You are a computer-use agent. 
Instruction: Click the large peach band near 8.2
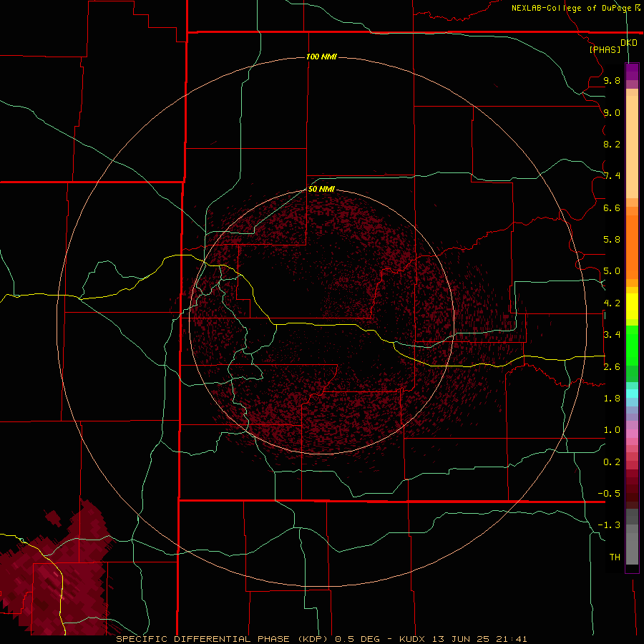(x=632, y=147)
